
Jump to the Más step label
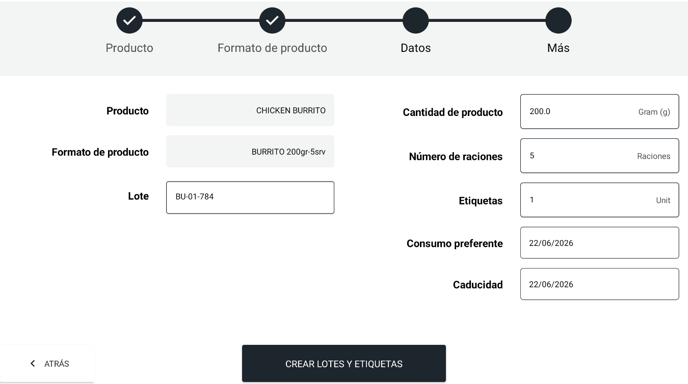558,48
